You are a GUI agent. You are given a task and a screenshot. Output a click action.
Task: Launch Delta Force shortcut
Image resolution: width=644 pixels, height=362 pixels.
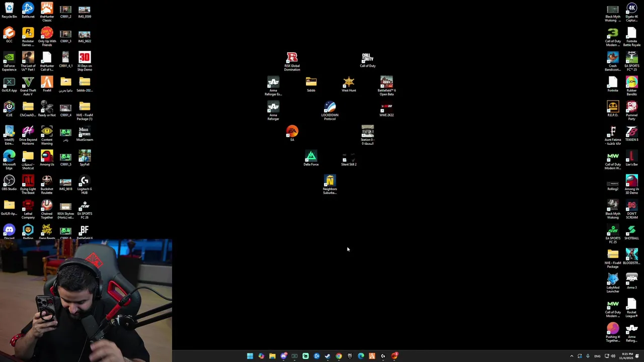click(311, 158)
